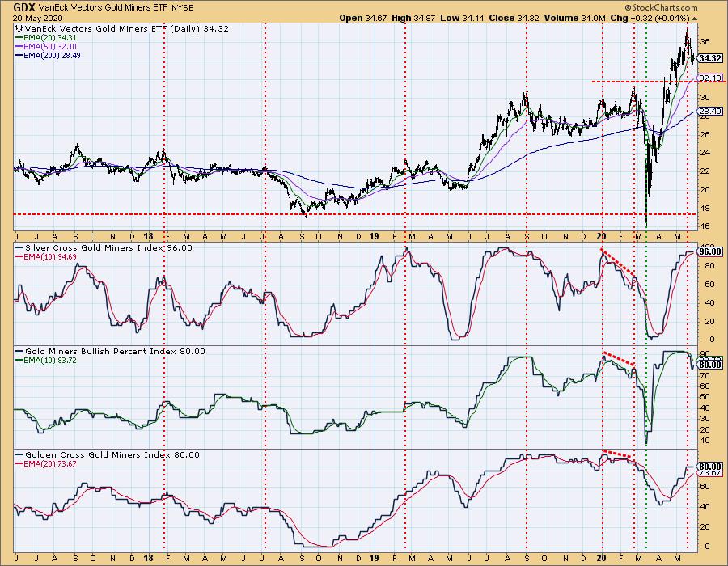This screenshot has width=728, height=566.
Task: Click the 28.49 EMA tag on the right axis
Action: (710, 112)
